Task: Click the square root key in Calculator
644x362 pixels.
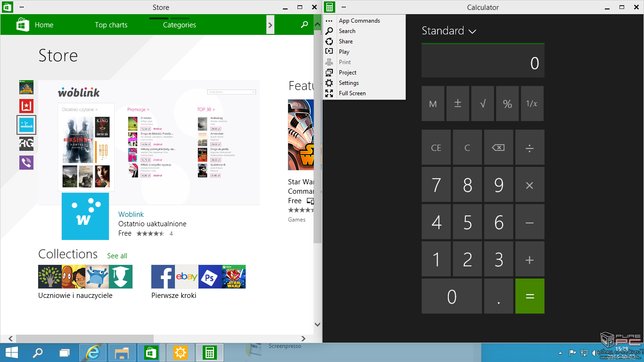Action: click(x=483, y=104)
